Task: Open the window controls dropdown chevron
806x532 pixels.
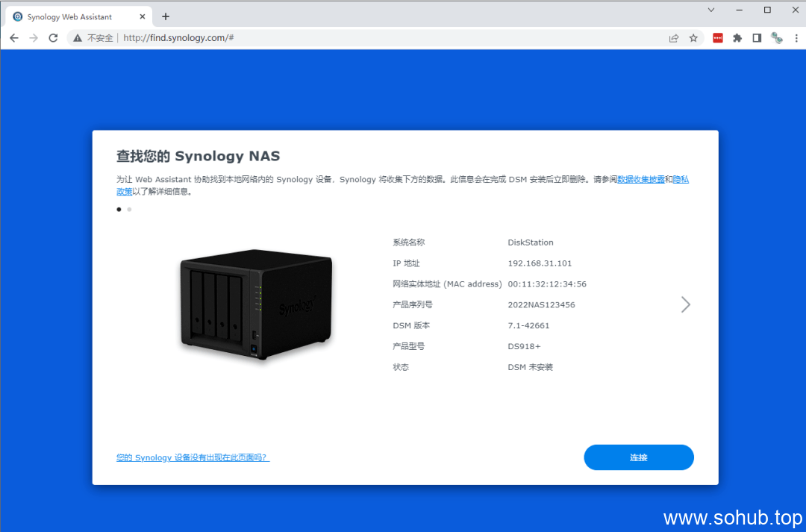Action: 710,10
